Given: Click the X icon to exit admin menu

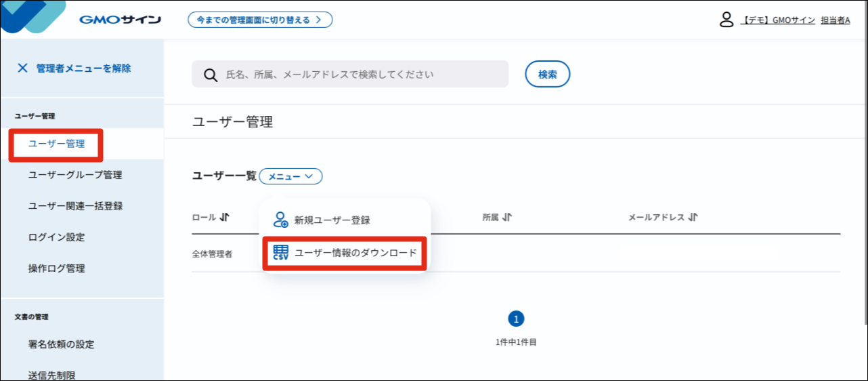Looking at the screenshot, I should [22, 68].
